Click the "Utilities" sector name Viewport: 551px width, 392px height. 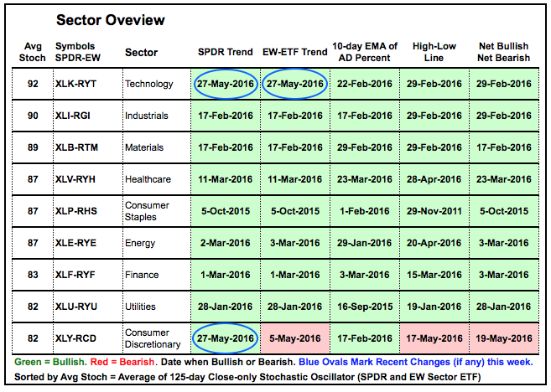tap(140, 307)
